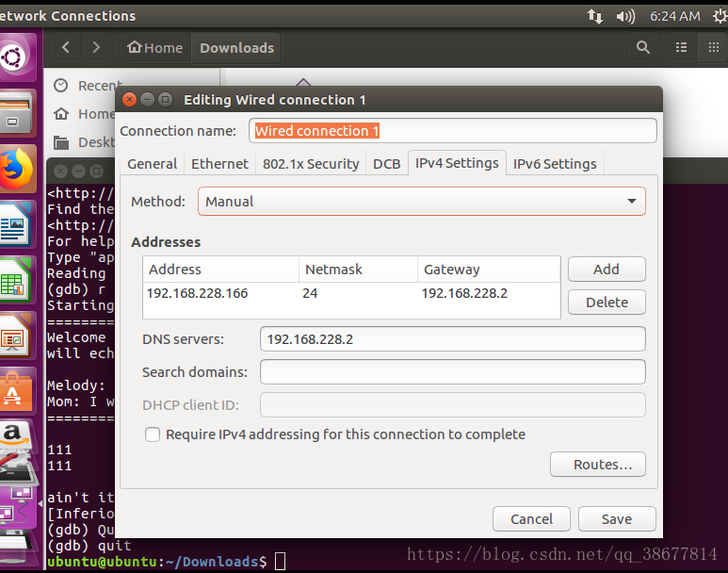Open Desktop in Files sidebar
Image resolution: width=728 pixels, height=573 pixels.
coord(84,142)
